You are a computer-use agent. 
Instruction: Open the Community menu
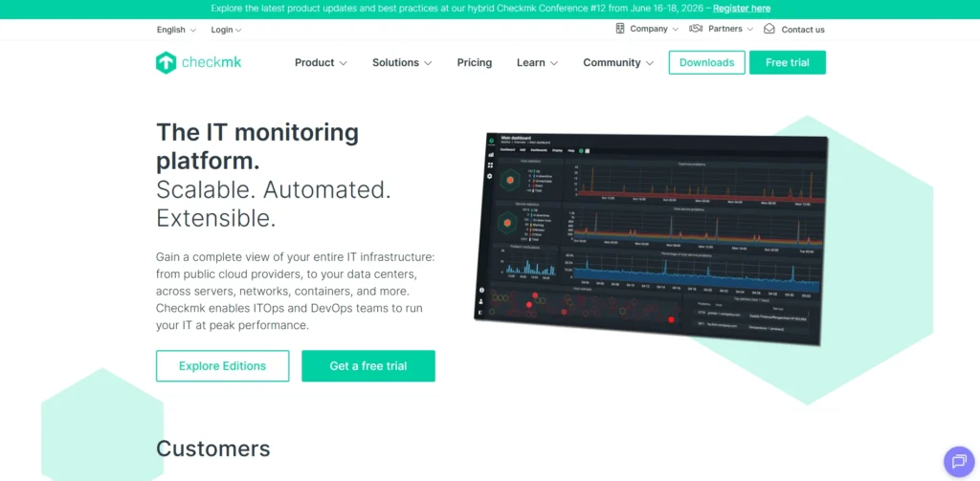coord(619,62)
